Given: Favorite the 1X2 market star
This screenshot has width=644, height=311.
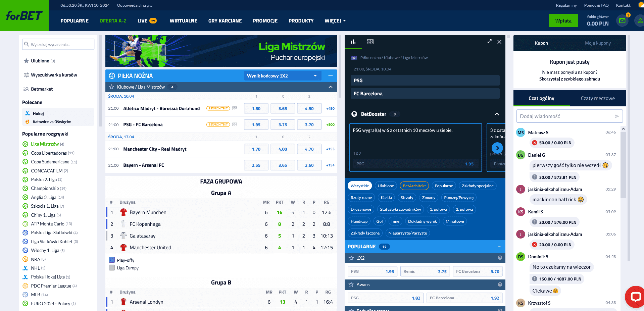Looking at the screenshot, I should (351, 258).
